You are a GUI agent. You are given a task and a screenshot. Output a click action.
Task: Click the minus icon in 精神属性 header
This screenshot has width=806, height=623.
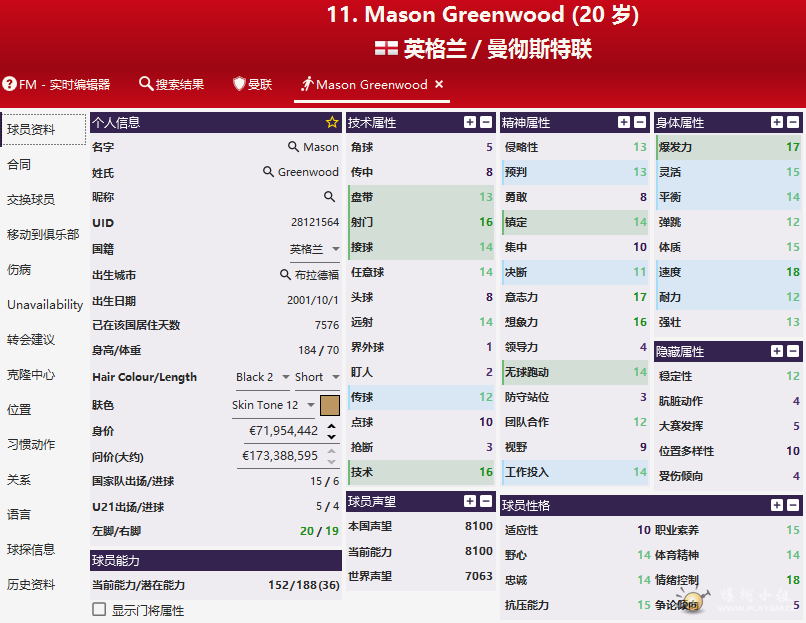click(640, 122)
